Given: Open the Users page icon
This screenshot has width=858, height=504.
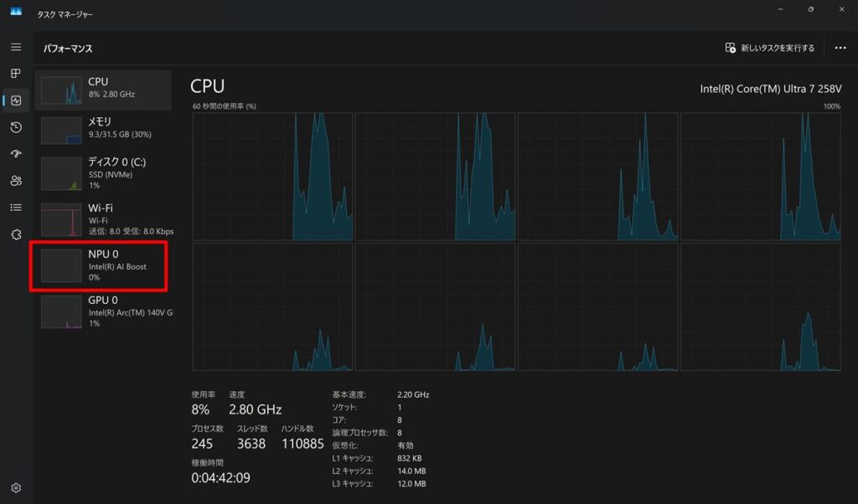Looking at the screenshot, I should [x=16, y=181].
